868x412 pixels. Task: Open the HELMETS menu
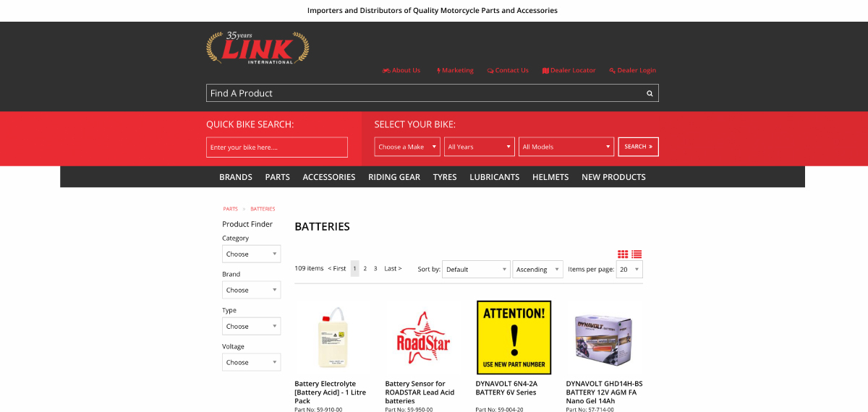[550, 177]
